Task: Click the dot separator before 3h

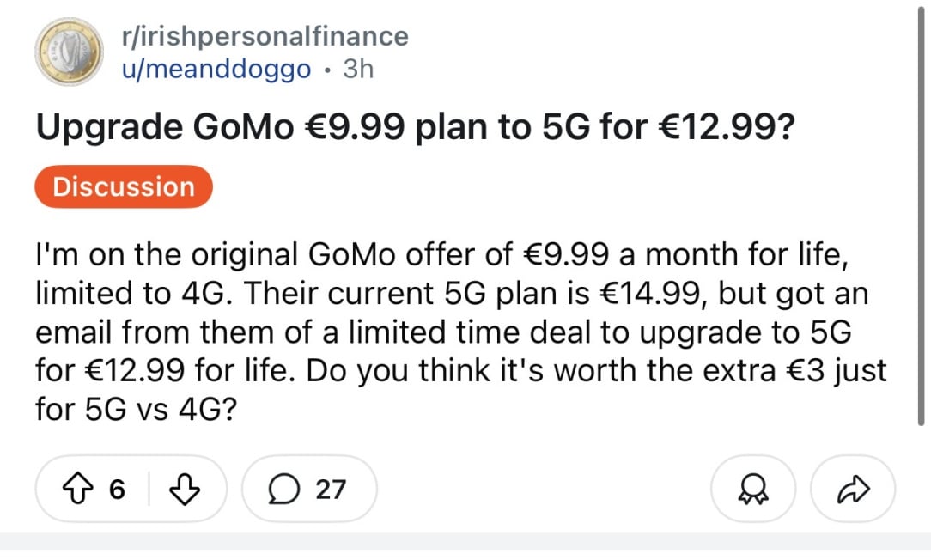Action: click(327, 69)
